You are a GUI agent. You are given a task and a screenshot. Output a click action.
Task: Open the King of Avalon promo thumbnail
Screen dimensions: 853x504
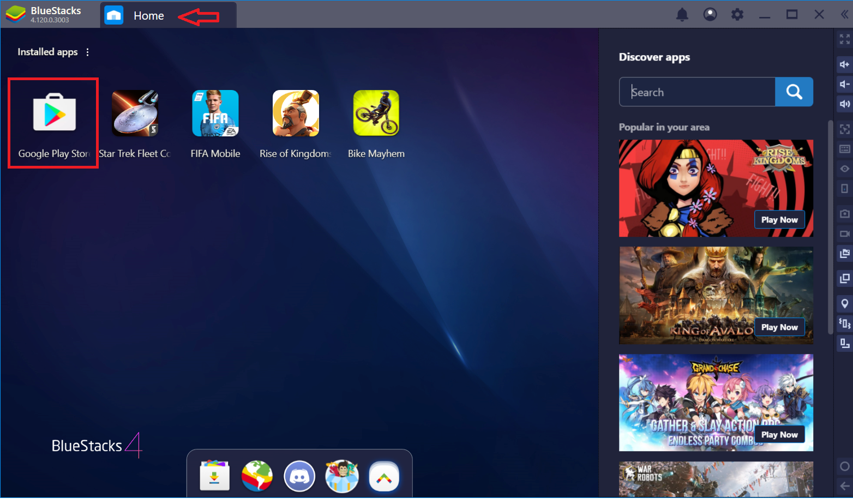[x=716, y=295]
